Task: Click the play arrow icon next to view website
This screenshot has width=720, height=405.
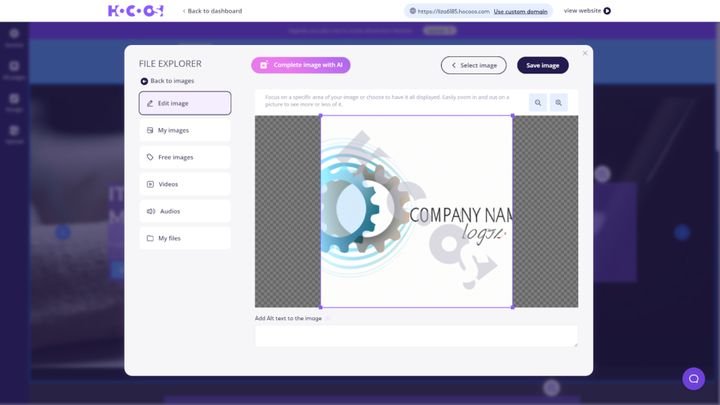Action: pyautogui.click(x=607, y=11)
